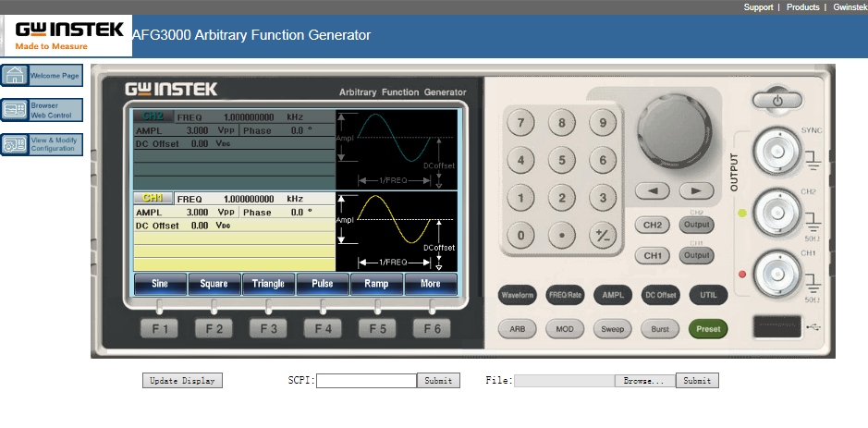Submit the SCPI command
Viewport: 868px width, 428px height.
pos(438,380)
